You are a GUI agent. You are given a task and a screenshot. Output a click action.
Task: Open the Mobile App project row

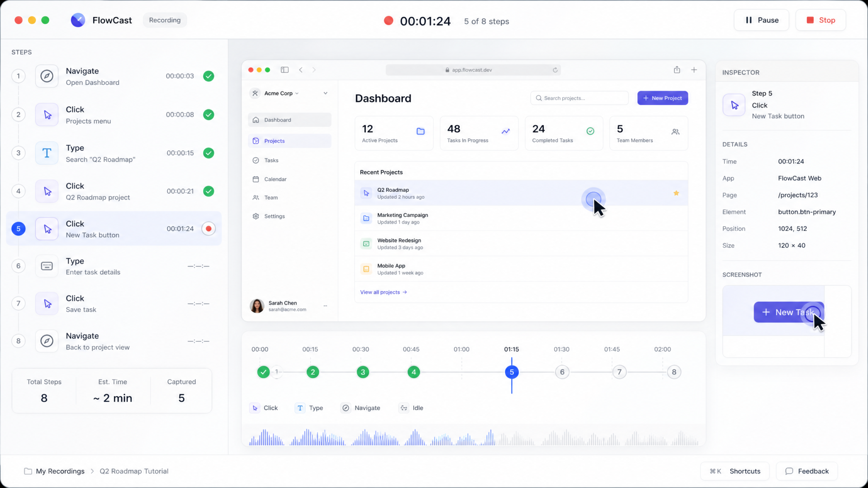pyautogui.click(x=521, y=269)
